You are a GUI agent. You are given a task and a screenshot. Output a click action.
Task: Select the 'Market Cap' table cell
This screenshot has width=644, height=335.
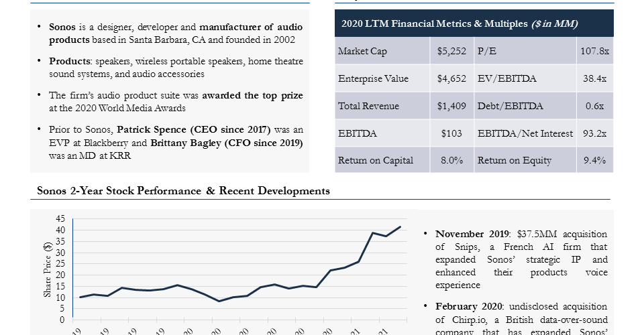coord(382,51)
